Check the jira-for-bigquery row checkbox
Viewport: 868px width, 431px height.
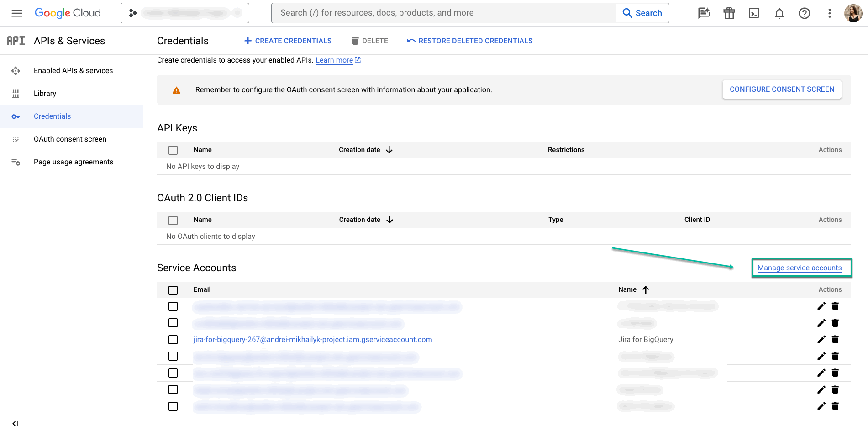[173, 340]
